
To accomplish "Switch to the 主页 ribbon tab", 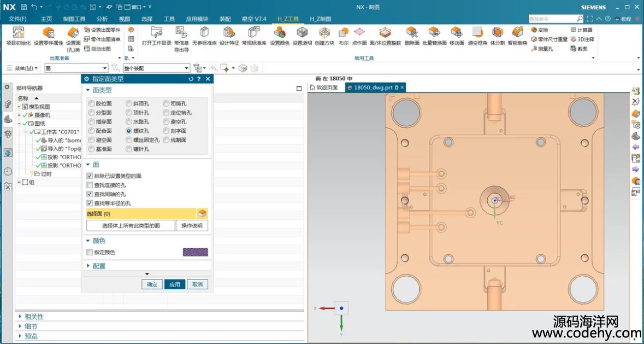I will point(46,19).
